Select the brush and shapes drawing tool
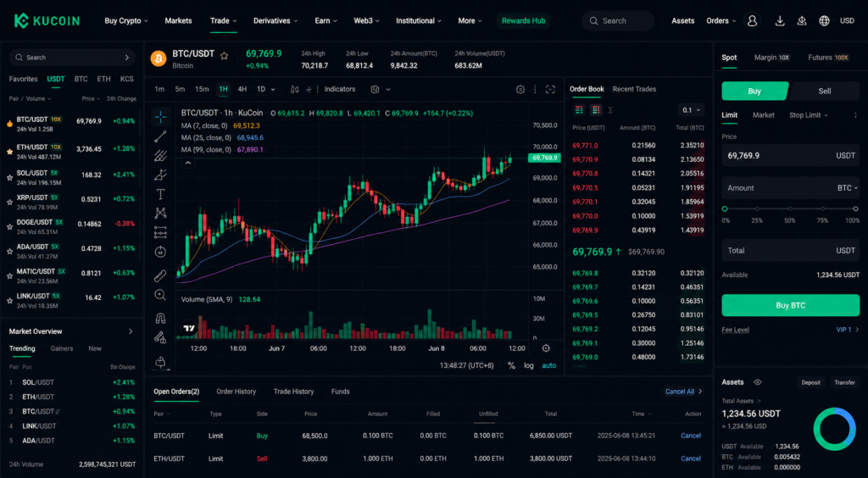868x478 pixels. click(160, 175)
